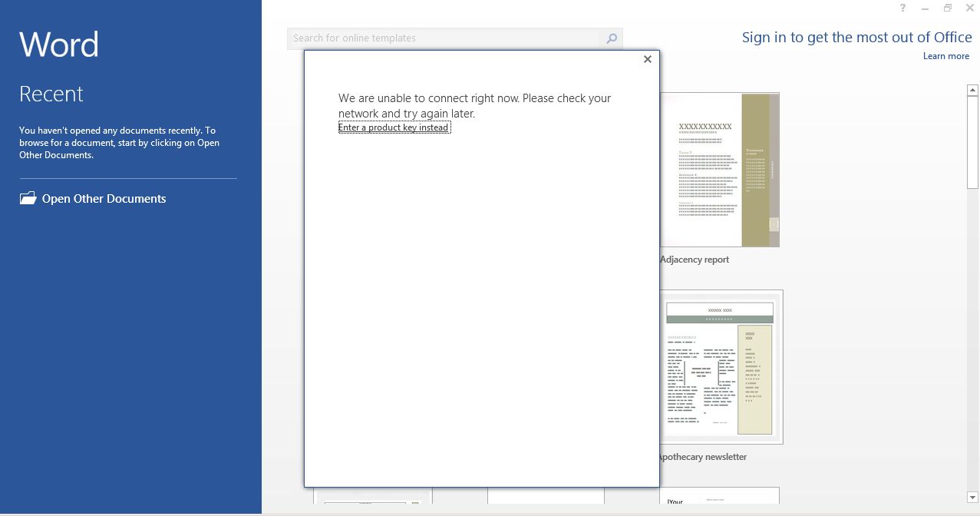Minimize the Word window
This screenshot has width=980, height=516.
926,8
